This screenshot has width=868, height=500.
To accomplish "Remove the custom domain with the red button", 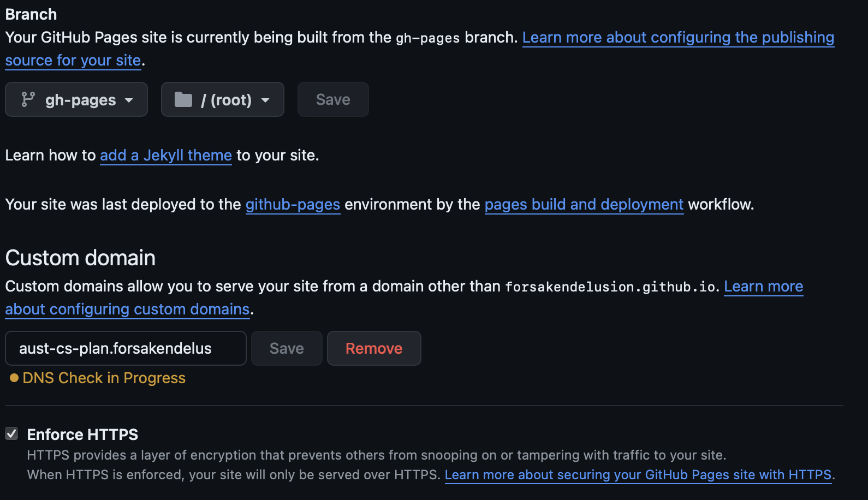I will [x=374, y=348].
